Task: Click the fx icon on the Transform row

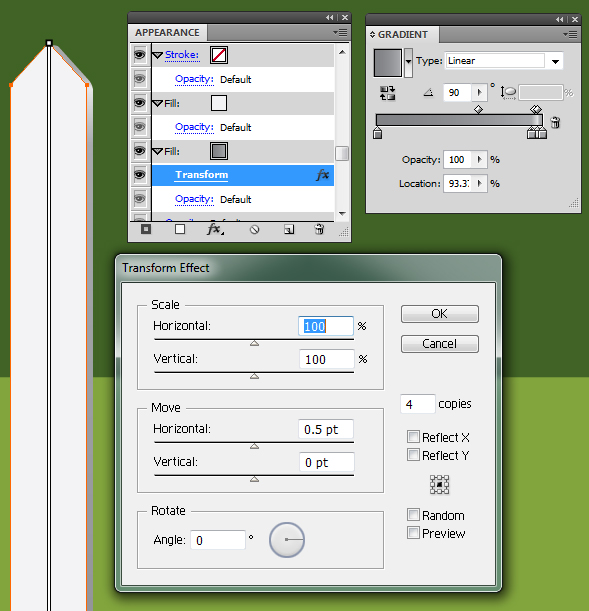Action: pyautogui.click(x=323, y=175)
